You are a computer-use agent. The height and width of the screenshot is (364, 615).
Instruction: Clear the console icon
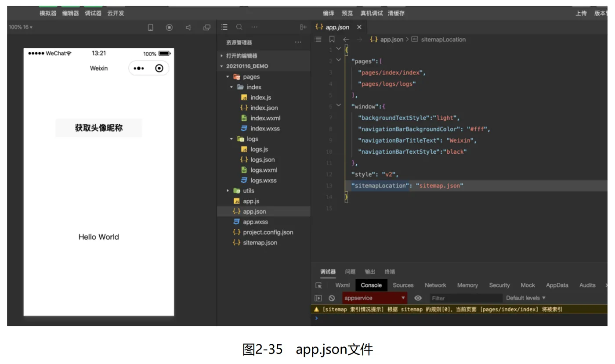332,298
